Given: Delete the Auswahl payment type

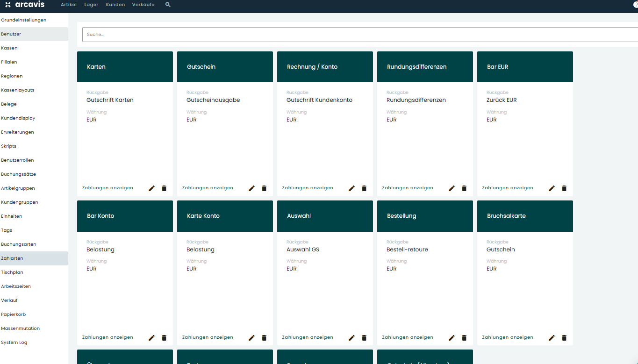Looking at the screenshot, I should point(364,338).
